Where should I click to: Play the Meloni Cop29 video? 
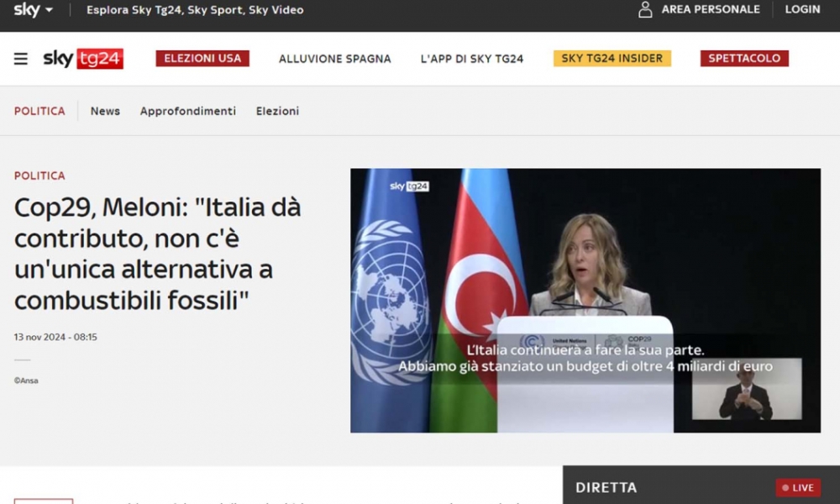point(585,301)
